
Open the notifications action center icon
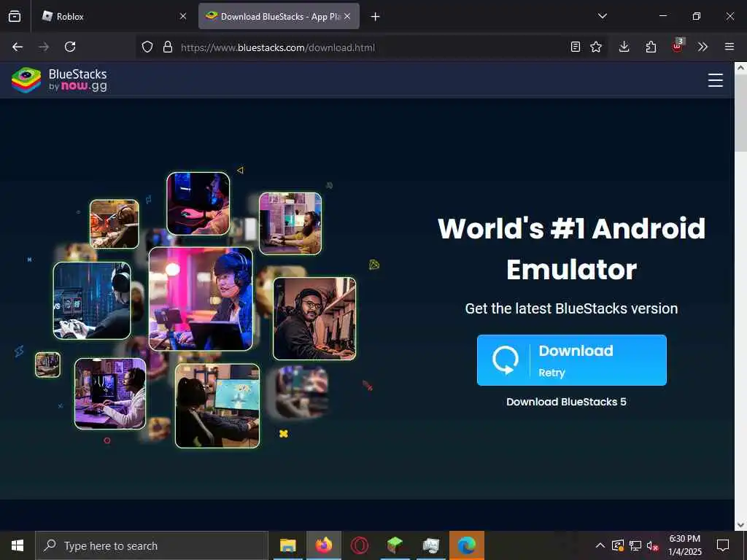(x=723, y=545)
